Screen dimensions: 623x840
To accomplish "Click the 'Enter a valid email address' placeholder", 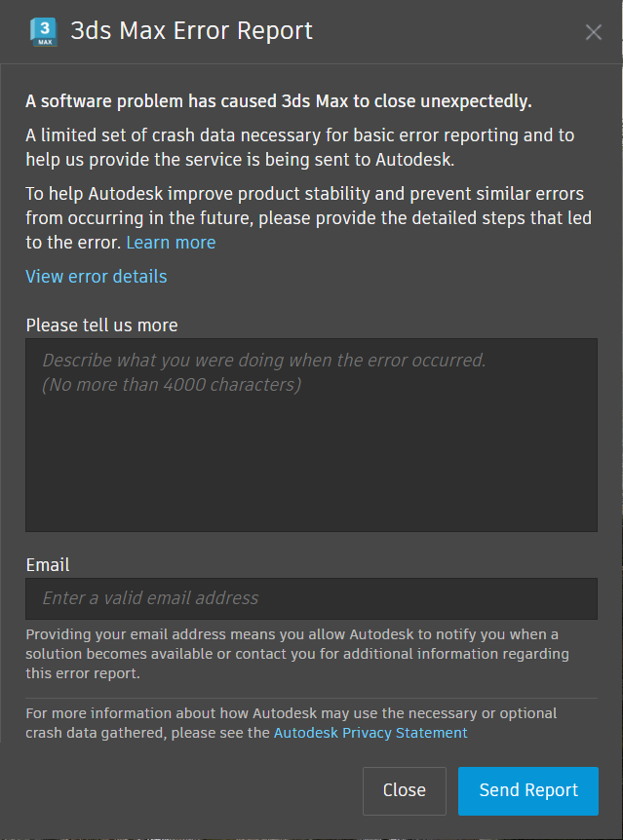I will point(151,598).
